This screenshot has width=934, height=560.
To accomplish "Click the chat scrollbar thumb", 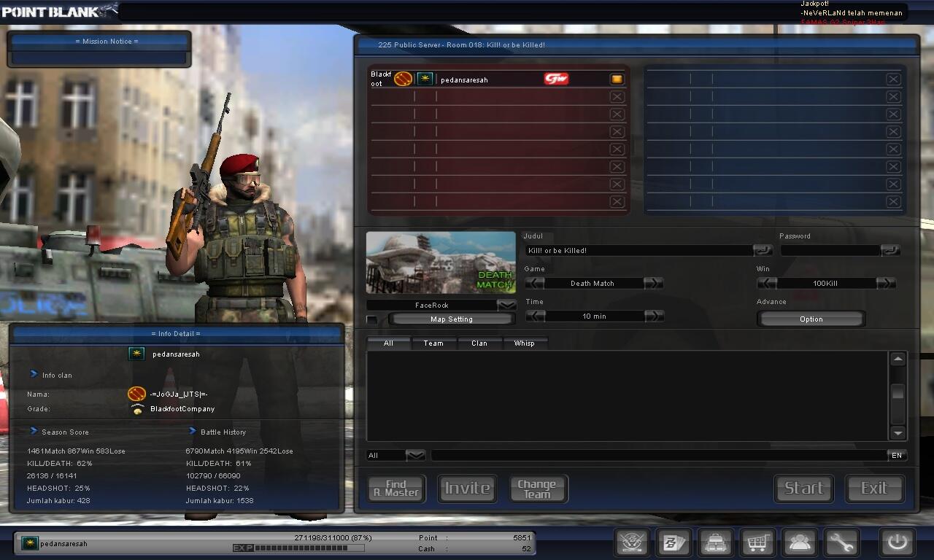I will [898, 392].
